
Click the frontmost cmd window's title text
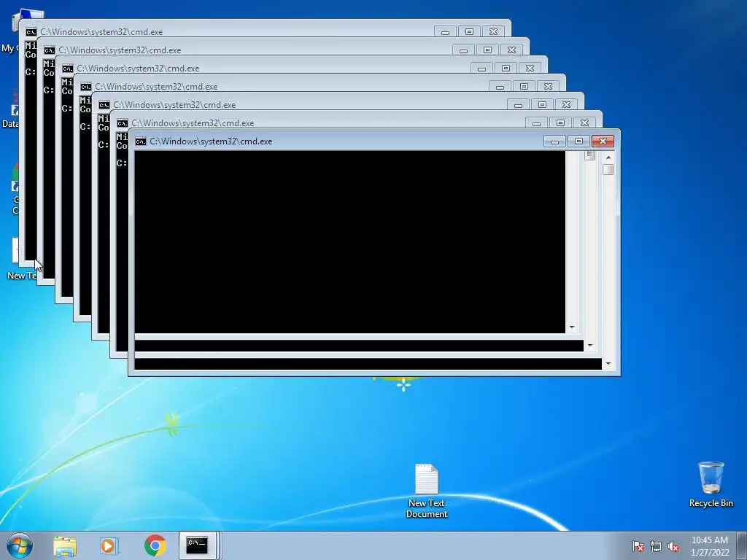(211, 141)
